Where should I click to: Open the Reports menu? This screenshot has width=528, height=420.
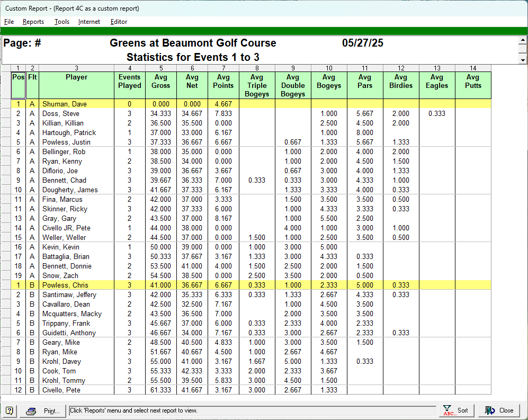click(x=33, y=22)
